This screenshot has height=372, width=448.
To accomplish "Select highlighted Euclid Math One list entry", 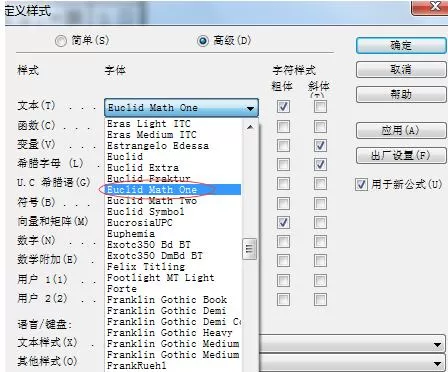I will pos(173,190).
